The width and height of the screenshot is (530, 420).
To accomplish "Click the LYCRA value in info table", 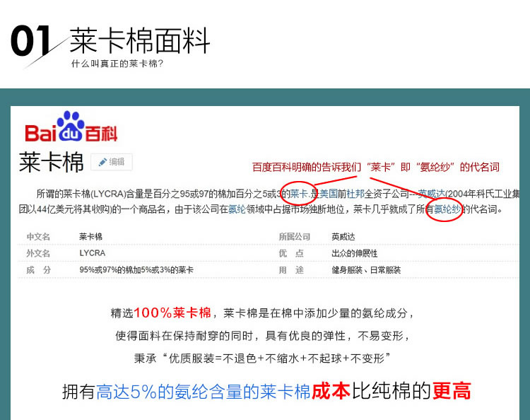I will (x=93, y=253).
